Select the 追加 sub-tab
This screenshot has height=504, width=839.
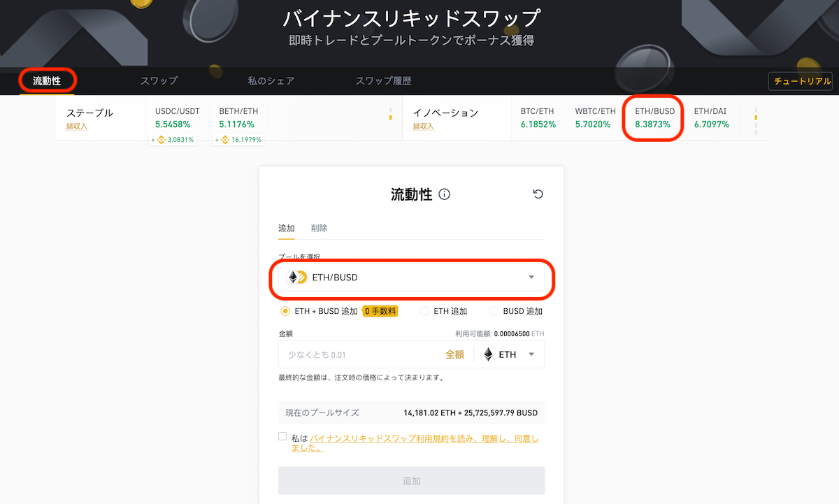tap(287, 229)
